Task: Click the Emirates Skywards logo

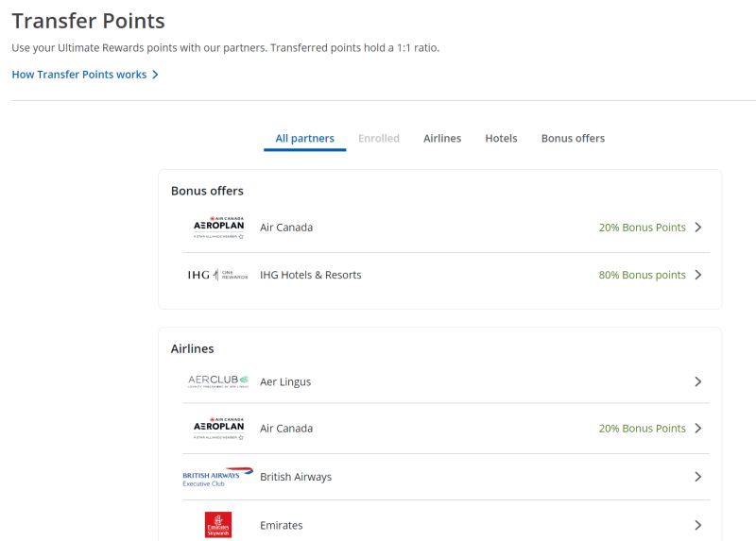Action: pos(218,525)
